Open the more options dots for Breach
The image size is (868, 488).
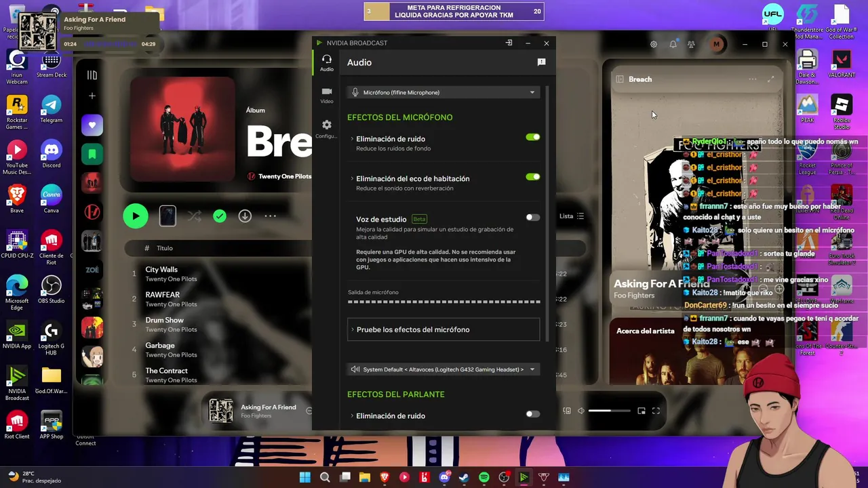click(270, 216)
